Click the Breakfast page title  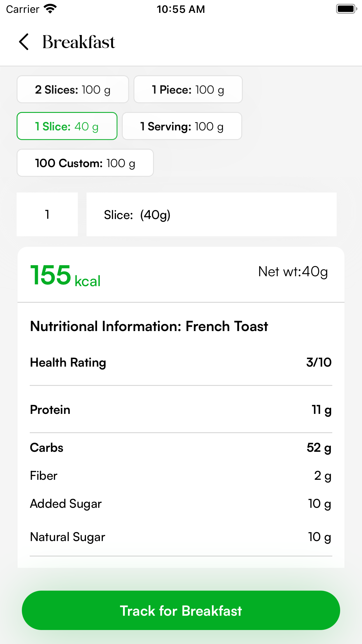79,42
